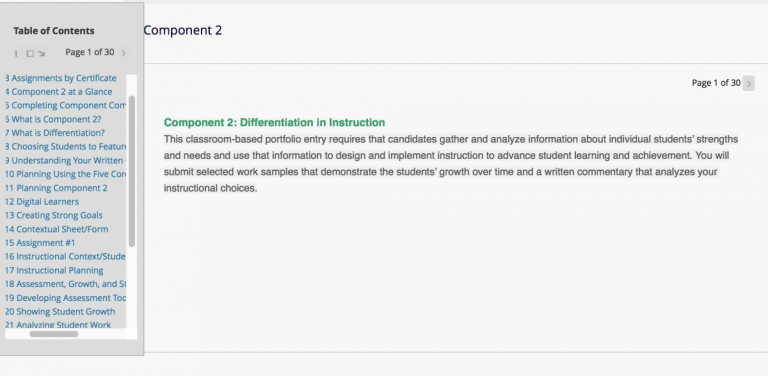Click the horizontal scrollbar under the contents list
The width and height of the screenshot is (768, 376).
pyautogui.click(x=54, y=334)
